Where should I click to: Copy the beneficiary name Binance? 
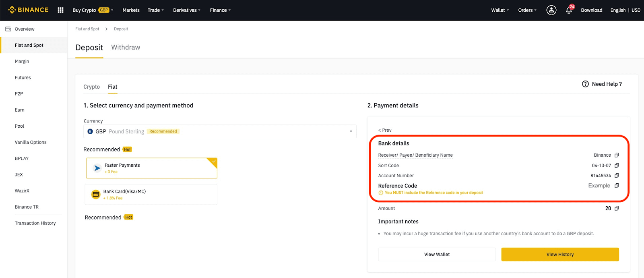(617, 155)
